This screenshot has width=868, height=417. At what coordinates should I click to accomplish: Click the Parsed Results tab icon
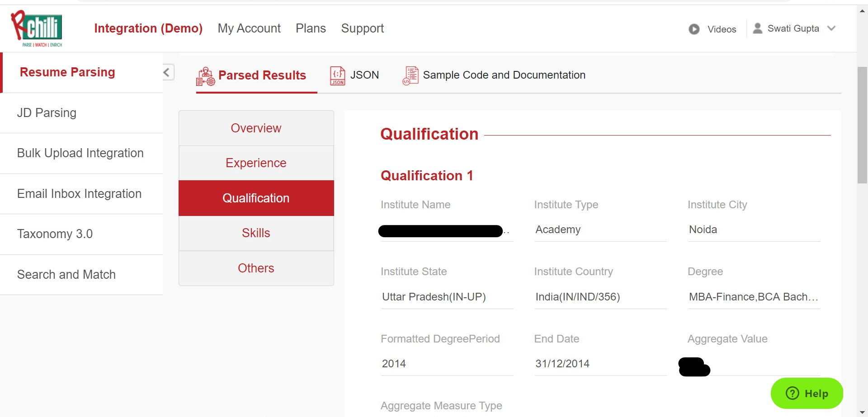(x=205, y=76)
